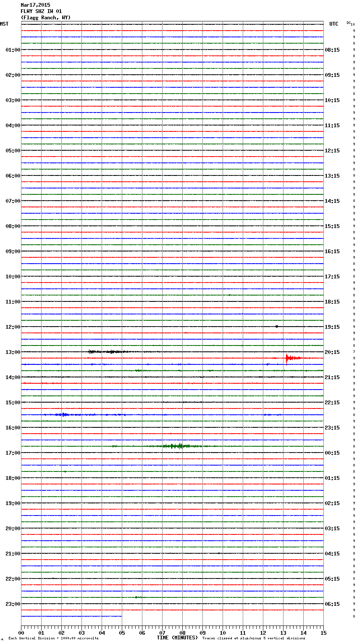Image resolution: width=357 pixels, height=644 pixels.
Task: Click the 'Traces clipped at plus/minus 5' note
Action: (x=254, y=639)
